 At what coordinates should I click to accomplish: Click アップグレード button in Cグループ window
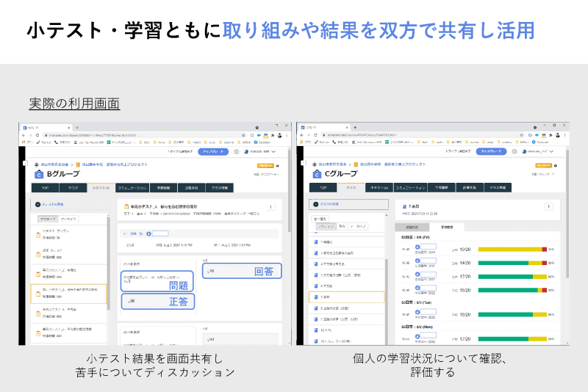click(x=491, y=151)
